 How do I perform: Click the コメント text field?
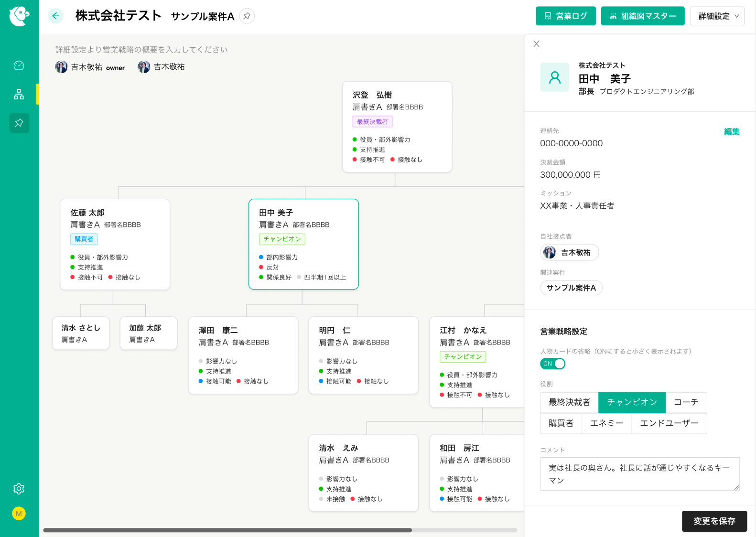click(x=639, y=474)
